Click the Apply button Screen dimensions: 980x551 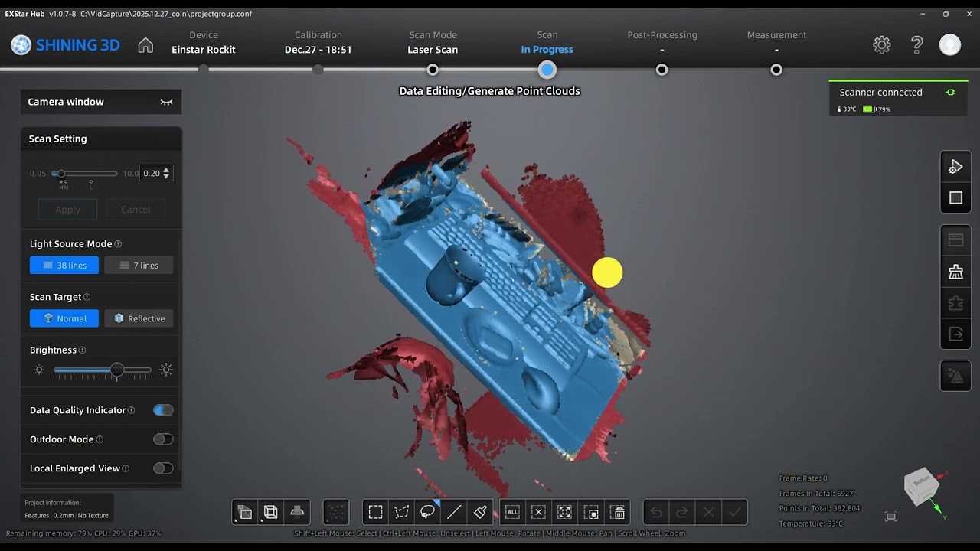tap(67, 210)
